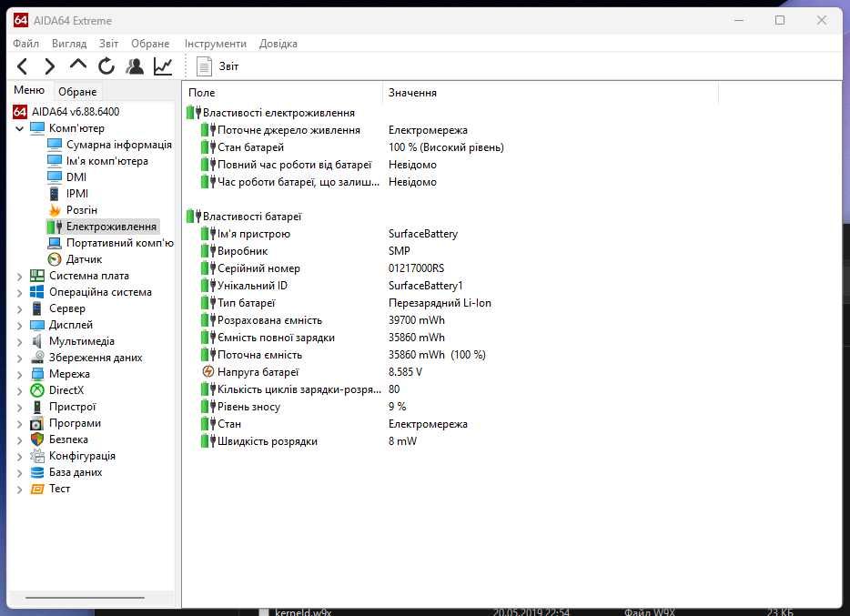Open the Вигляд menu
850x616 pixels.
[69, 44]
